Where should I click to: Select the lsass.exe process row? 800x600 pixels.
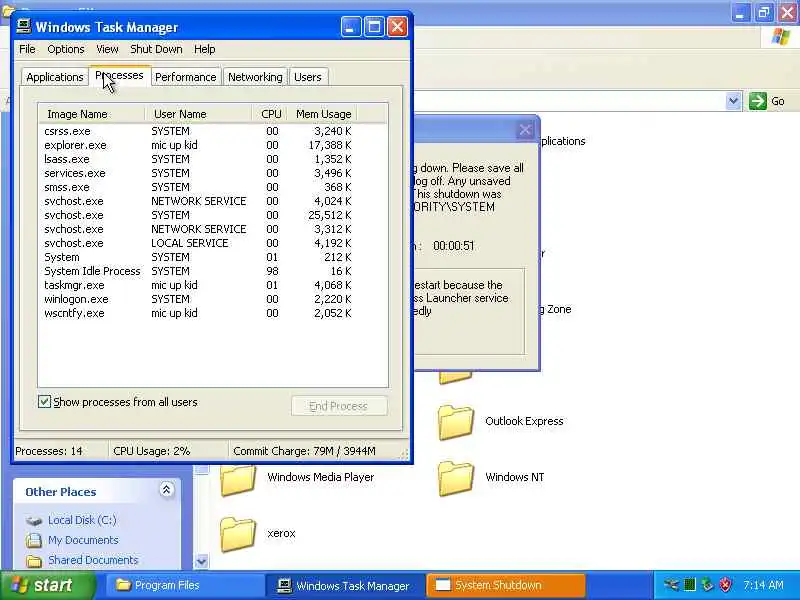tap(198, 159)
